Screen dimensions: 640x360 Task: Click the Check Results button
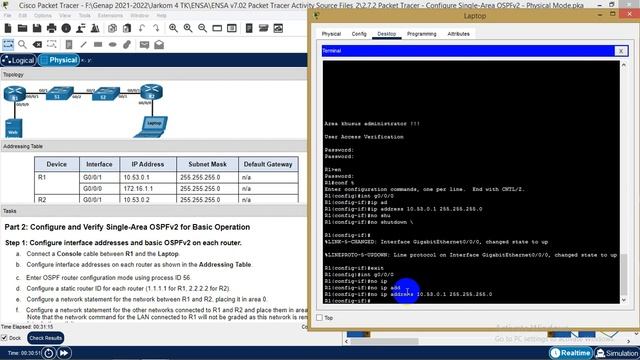(45, 338)
